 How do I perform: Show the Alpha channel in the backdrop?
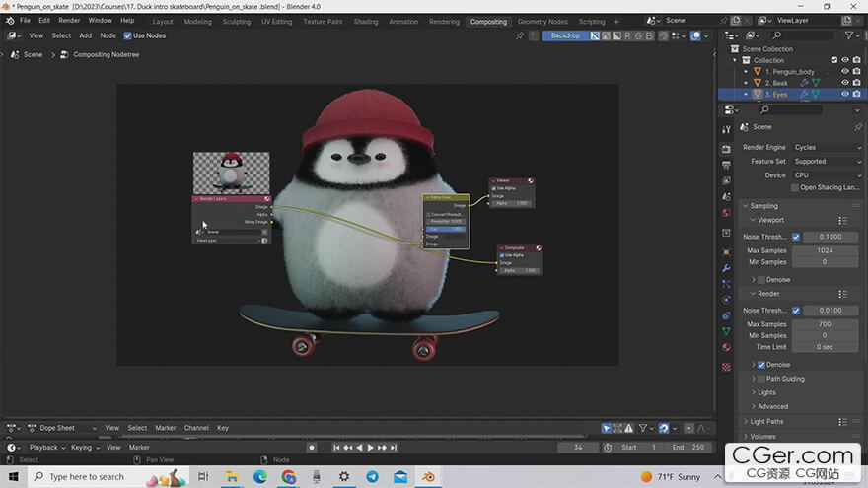(616, 35)
